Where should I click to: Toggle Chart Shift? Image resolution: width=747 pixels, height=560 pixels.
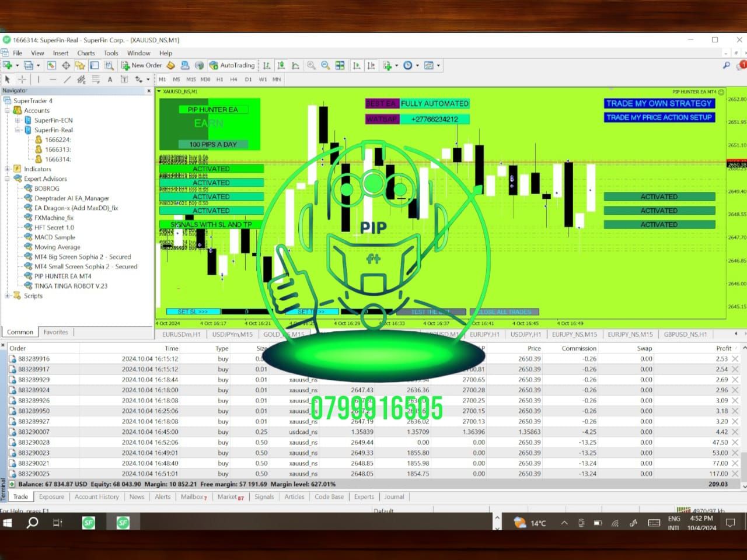click(x=371, y=65)
